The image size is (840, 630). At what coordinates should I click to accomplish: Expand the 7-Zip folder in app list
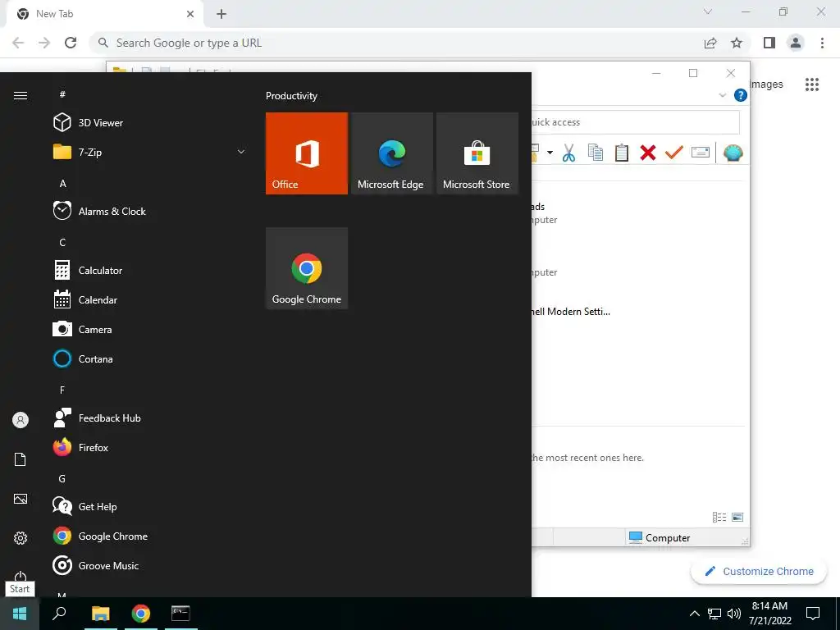coord(150,152)
